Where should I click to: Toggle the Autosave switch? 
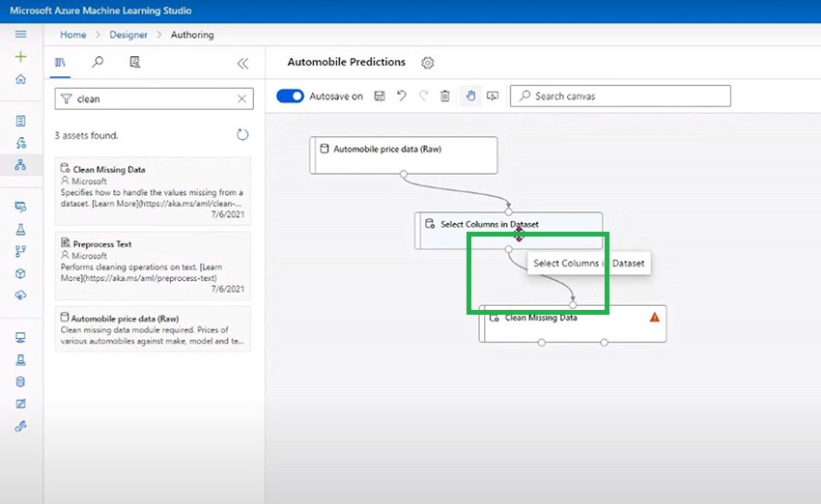pyautogui.click(x=290, y=96)
